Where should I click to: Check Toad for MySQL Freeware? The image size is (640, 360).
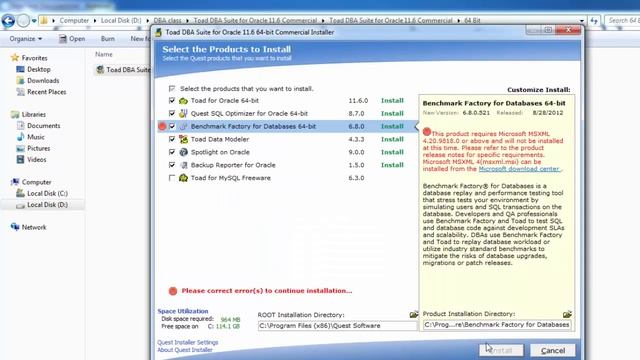tap(172, 178)
